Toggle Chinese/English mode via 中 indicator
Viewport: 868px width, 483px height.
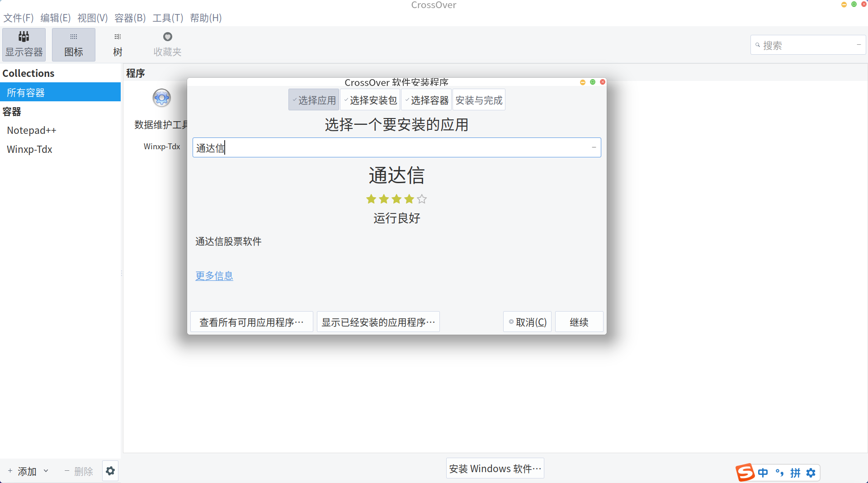pos(763,473)
